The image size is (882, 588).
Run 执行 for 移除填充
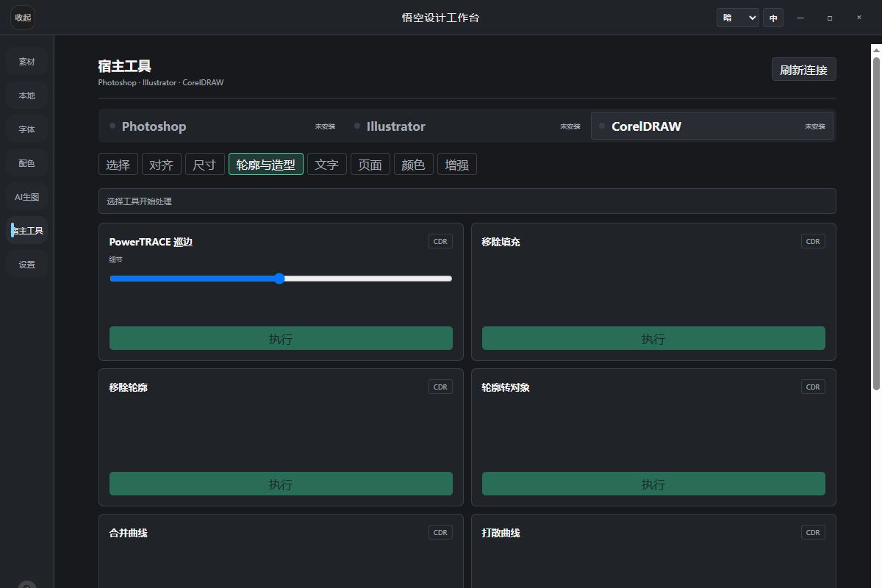point(653,338)
